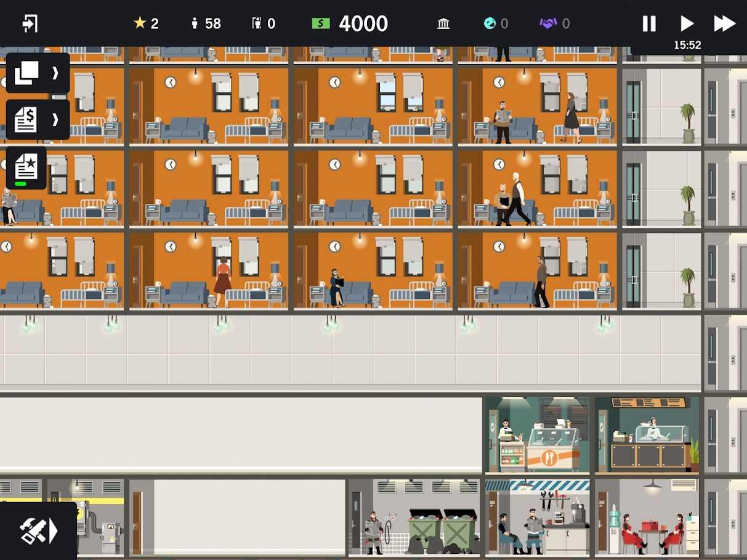Expand the financial contracts panel chevron
Viewport: 747px width, 560px height.
(x=55, y=119)
